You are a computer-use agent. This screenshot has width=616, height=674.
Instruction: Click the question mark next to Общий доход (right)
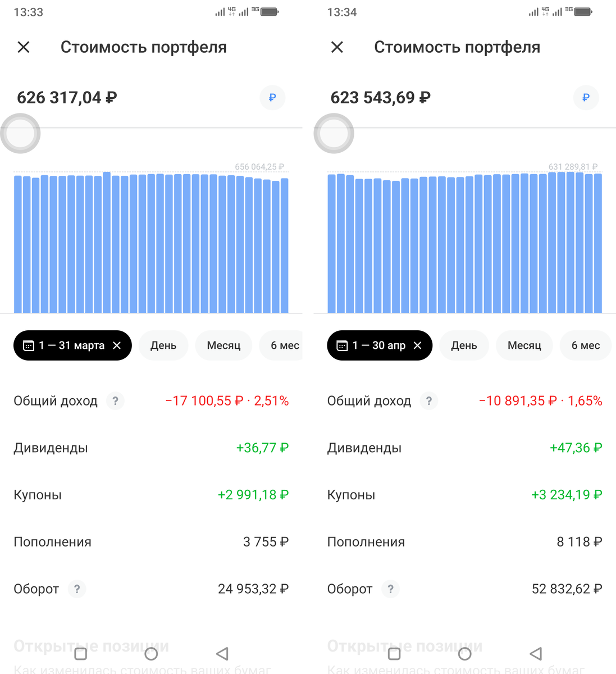(x=428, y=401)
